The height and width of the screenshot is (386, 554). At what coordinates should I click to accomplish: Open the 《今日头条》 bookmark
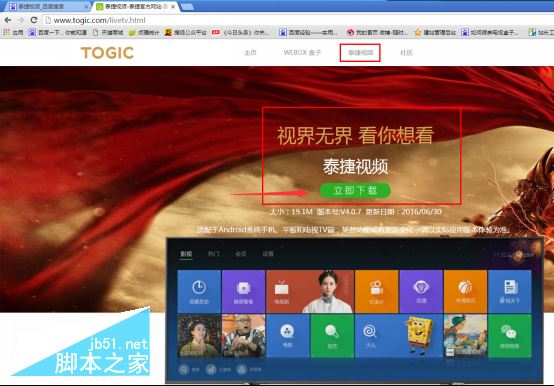pos(241,32)
